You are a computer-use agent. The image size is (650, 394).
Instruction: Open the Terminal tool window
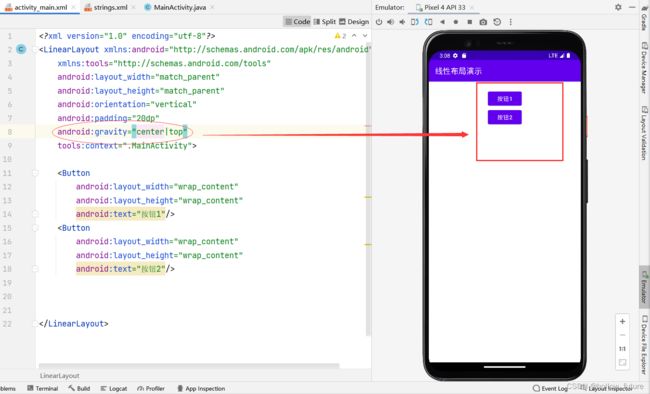pyautogui.click(x=42, y=389)
